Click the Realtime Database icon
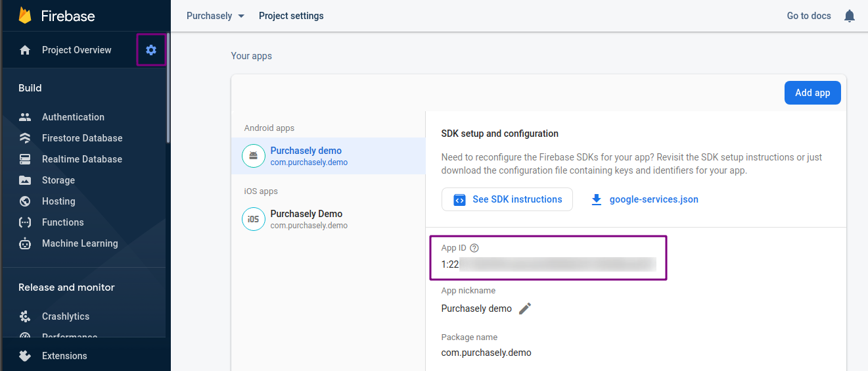The image size is (868, 371). (x=25, y=159)
